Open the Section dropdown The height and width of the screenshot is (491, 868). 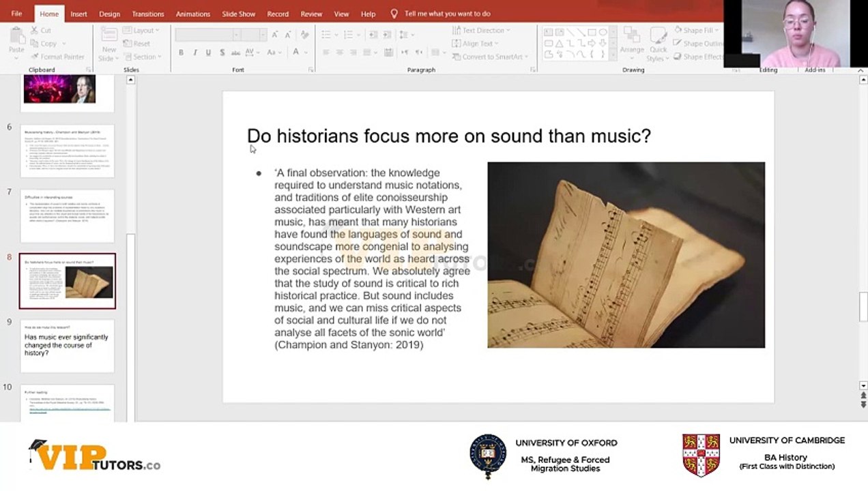(141, 57)
